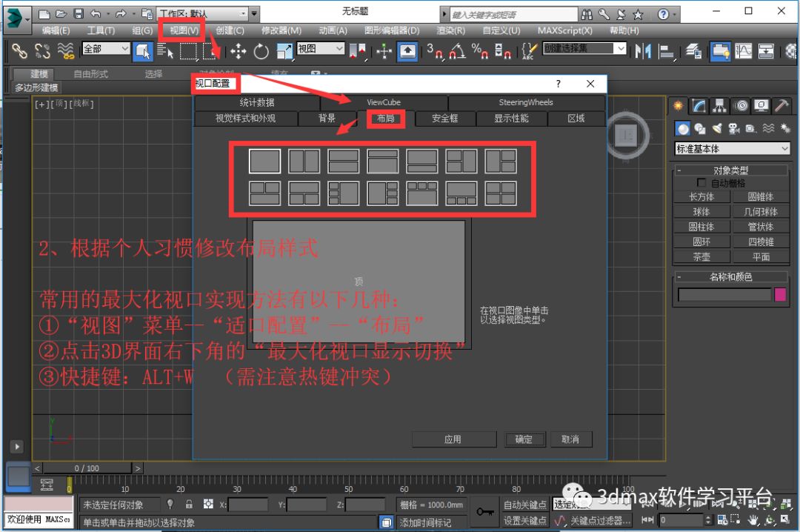
Task: Click Bind to Space Warp icon
Action: (65, 51)
